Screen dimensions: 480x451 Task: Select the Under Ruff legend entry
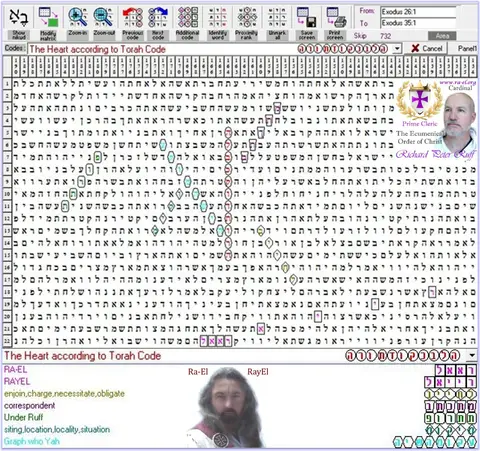coord(24,417)
